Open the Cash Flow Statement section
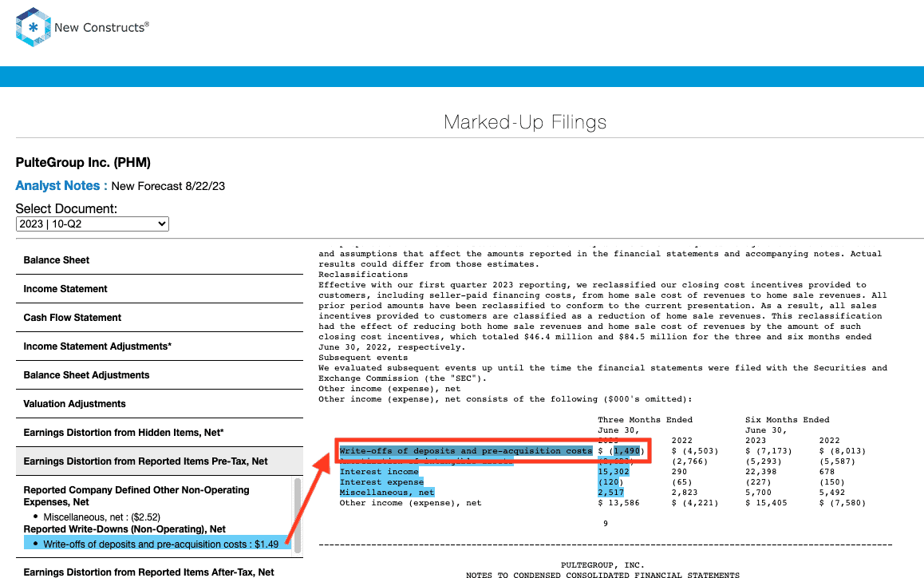 coord(160,318)
